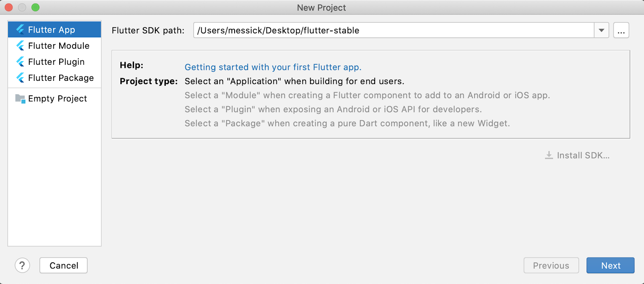Choose Flutter Plugin from the list

(56, 62)
